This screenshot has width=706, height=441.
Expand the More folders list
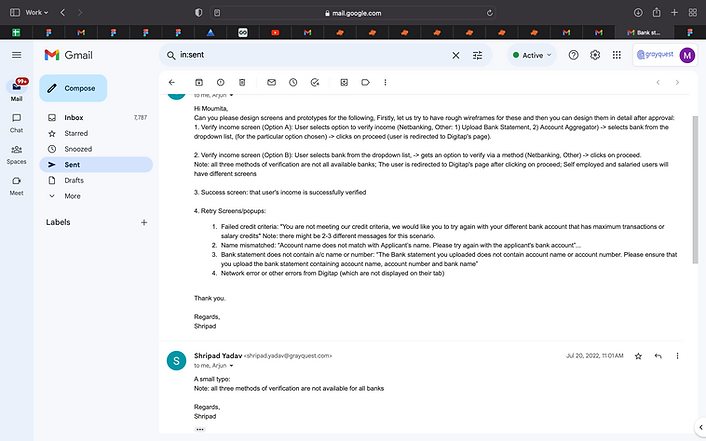(72, 196)
